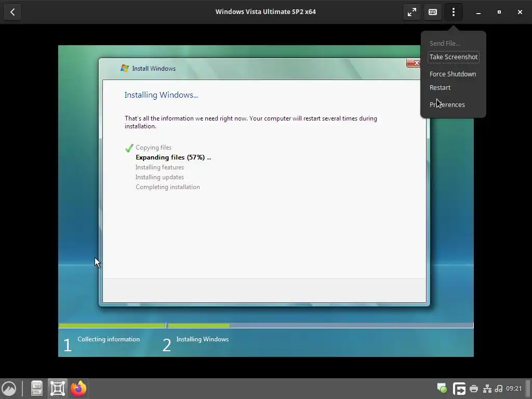Click the green chat status tray icon
Image resolution: width=532 pixels, height=399 pixels.
[x=442, y=388]
